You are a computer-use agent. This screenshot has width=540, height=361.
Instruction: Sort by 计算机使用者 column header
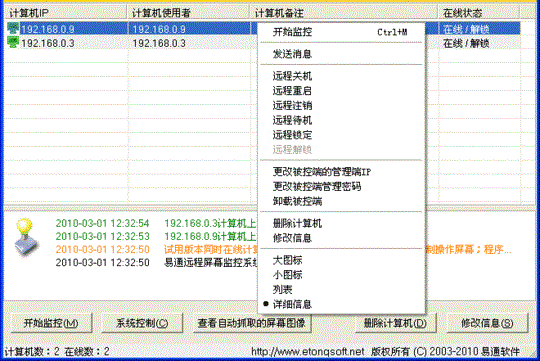pyautogui.click(x=188, y=13)
